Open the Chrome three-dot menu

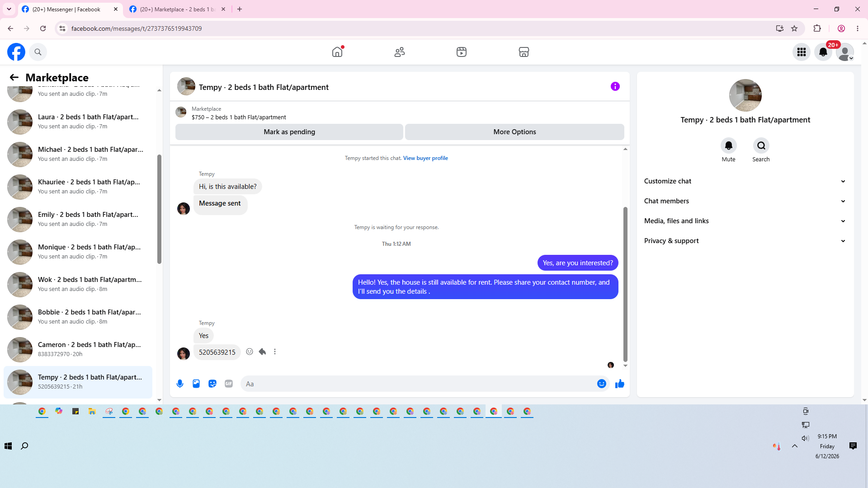858,28
